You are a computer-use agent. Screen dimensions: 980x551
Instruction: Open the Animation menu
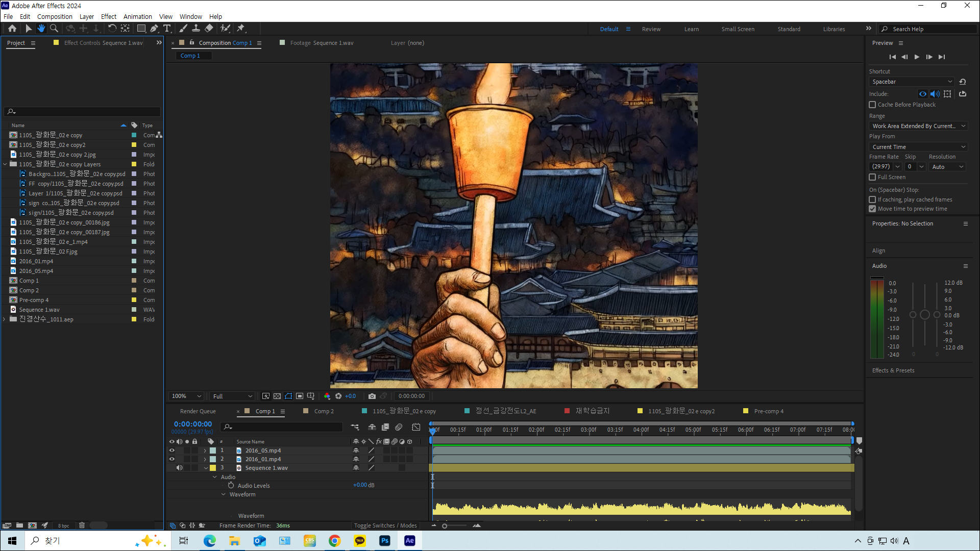coord(137,16)
